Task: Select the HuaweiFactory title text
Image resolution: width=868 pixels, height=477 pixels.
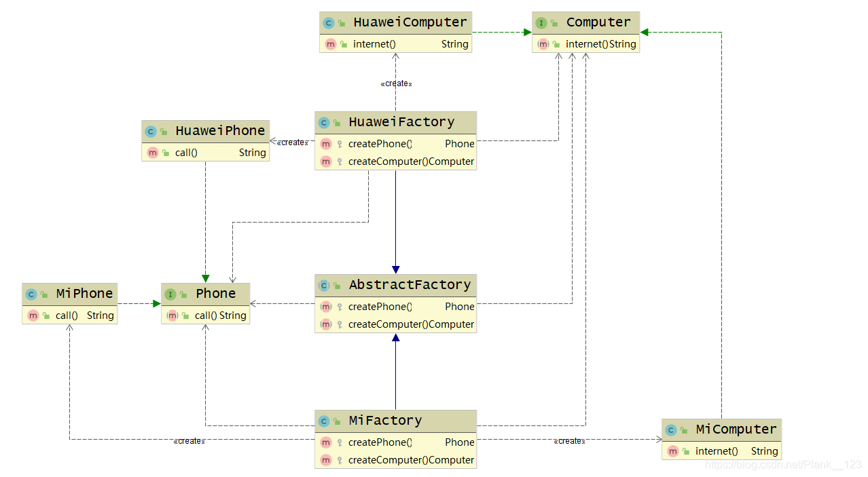Action: coord(401,122)
